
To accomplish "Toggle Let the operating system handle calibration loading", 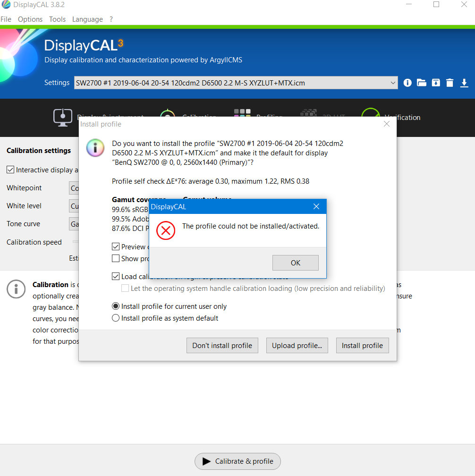I will click(x=125, y=288).
